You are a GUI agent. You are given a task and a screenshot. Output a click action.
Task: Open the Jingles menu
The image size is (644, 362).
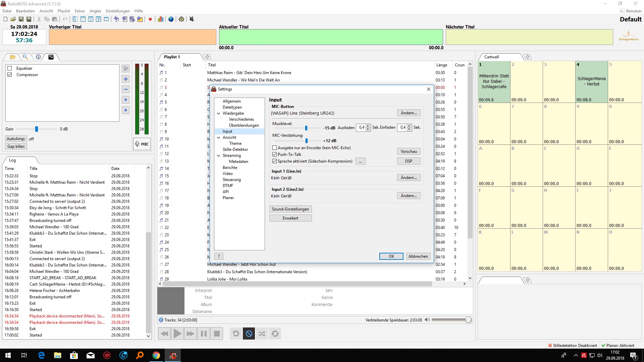point(95,11)
